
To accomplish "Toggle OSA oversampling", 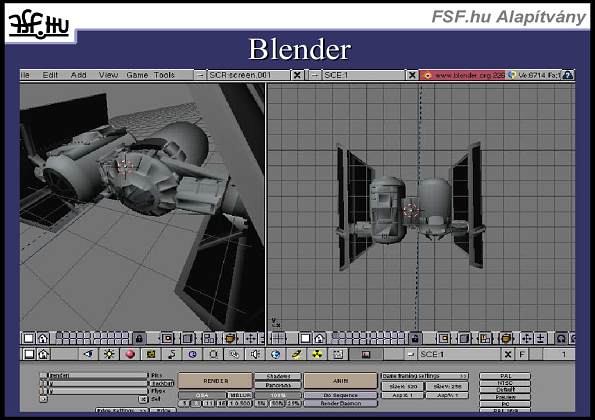I will (202, 395).
